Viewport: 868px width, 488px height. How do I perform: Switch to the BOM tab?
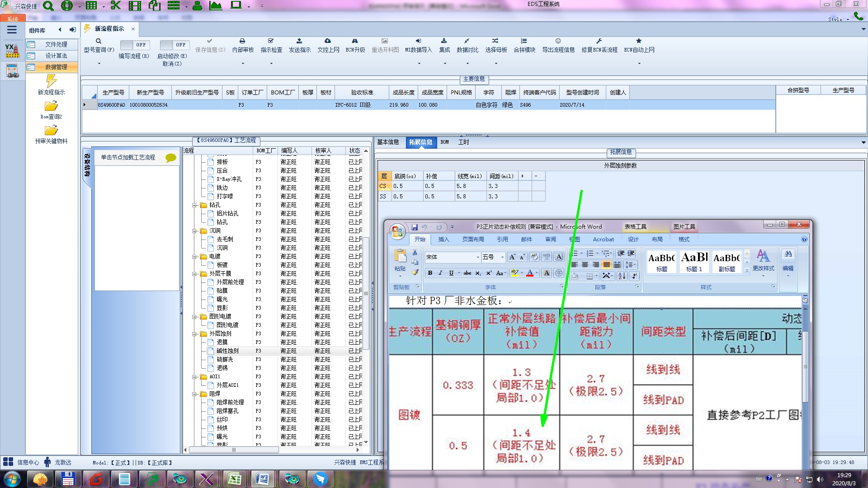coord(445,142)
